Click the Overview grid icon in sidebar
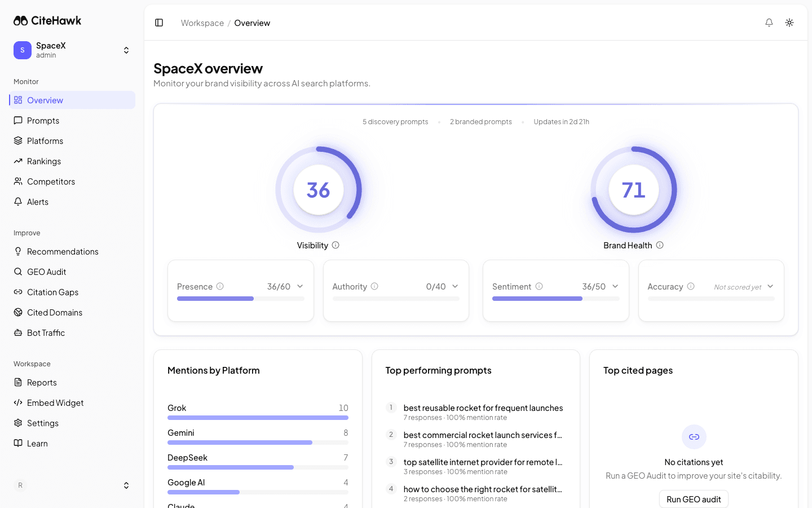This screenshot has width=812, height=508. 18,100
